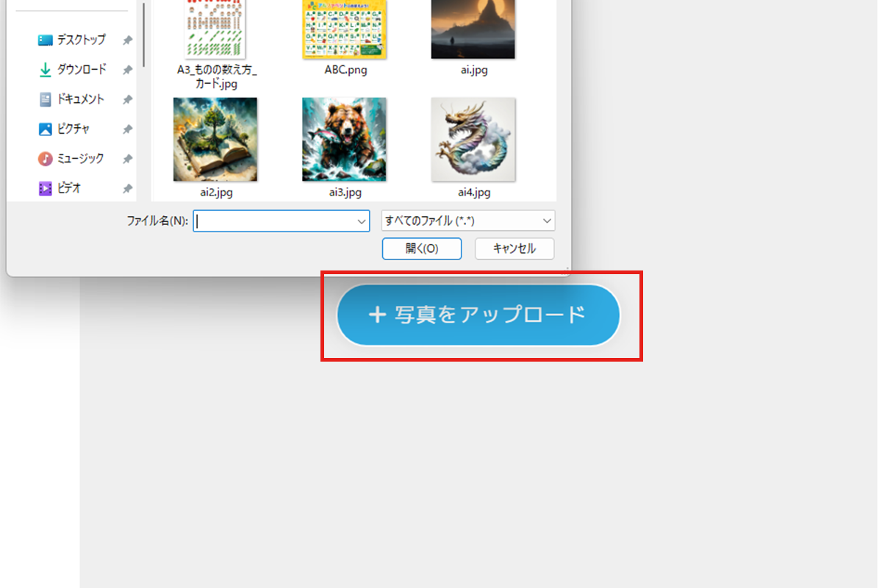Click the pin beside ビデオ
882x588 pixels.
tap(126, 187)
